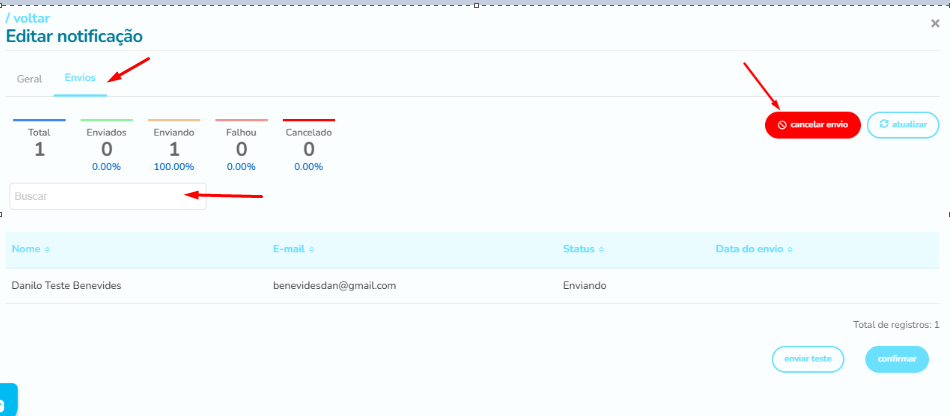The image size is (950, 416).
Task: Close the Editar notificação dialog
Action: (x=935, y=24)
